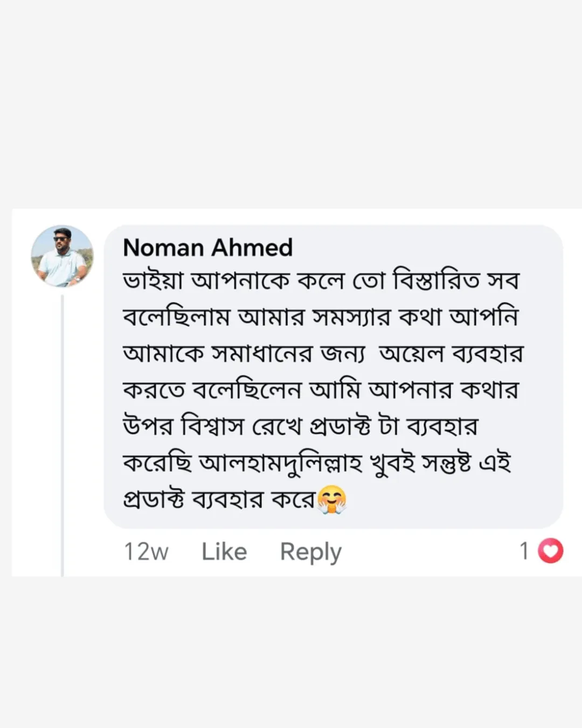
Task: Click the vertical comment thread line
Action: coord(63,431)
